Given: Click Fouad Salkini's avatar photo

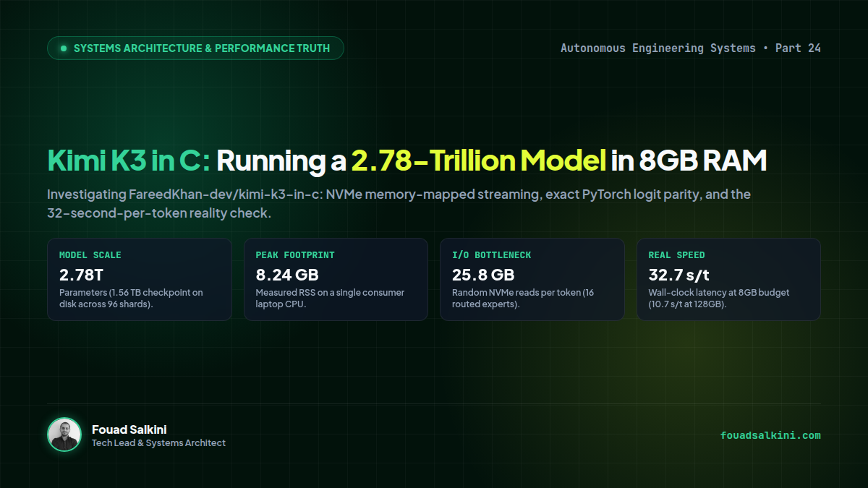Looking at the screenshot, I should (x=64, y=435).
